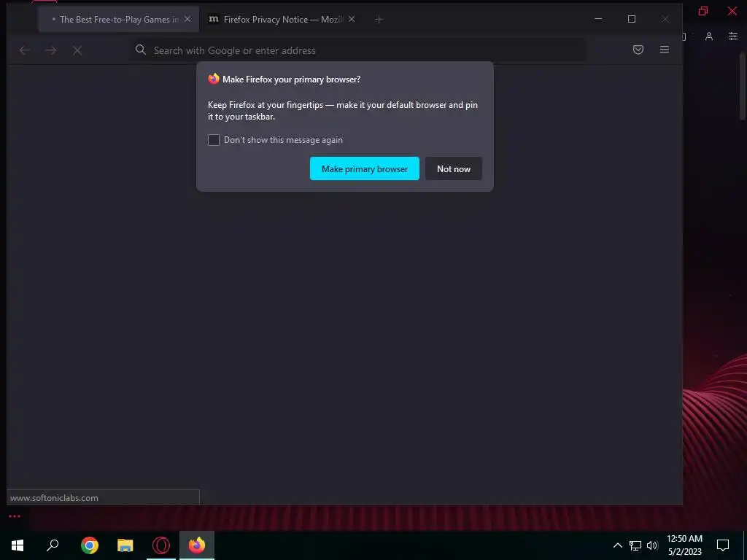Open the clock showing 12:50 AM
Viewport: 747px width, 560px height.
[x=684, y=545]
